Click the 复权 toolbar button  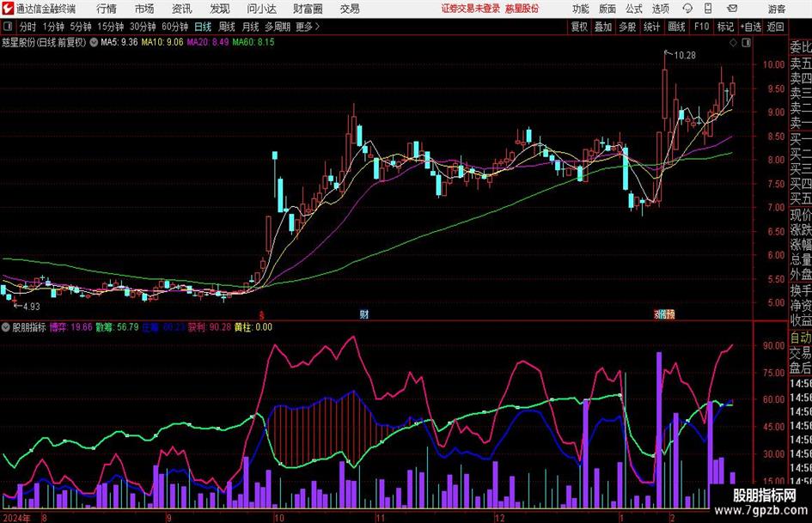tap(579, 27)
